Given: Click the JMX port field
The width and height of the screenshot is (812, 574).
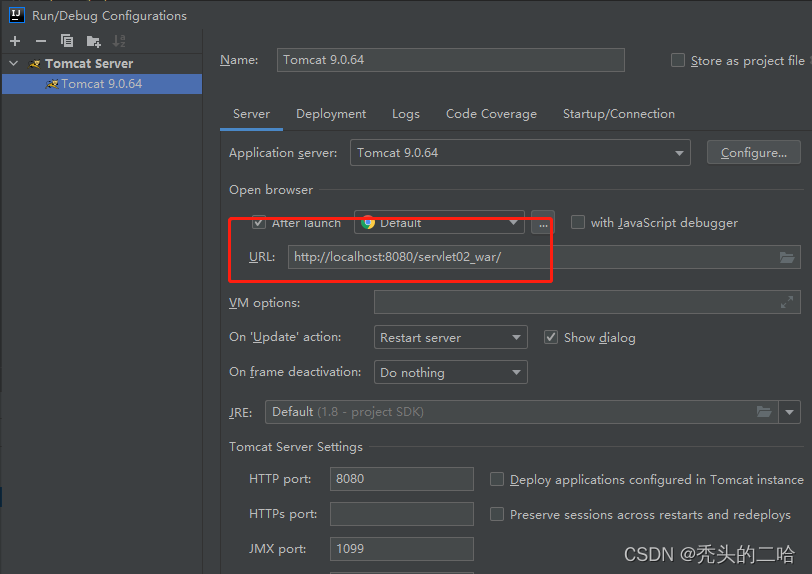Looking at the screenshot, I should coord(401,549).
